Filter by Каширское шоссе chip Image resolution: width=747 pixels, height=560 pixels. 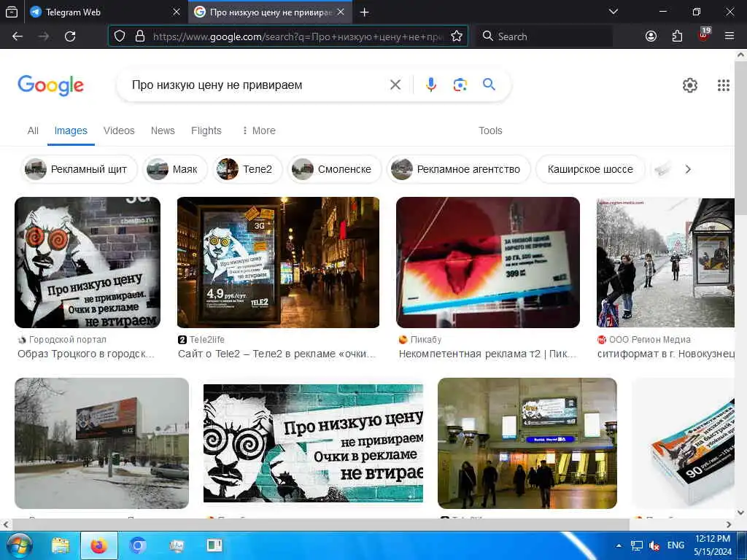pos(590,169)
